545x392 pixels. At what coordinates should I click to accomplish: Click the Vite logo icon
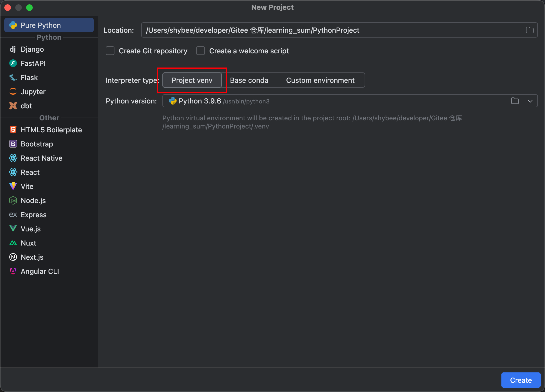(13, 186)
